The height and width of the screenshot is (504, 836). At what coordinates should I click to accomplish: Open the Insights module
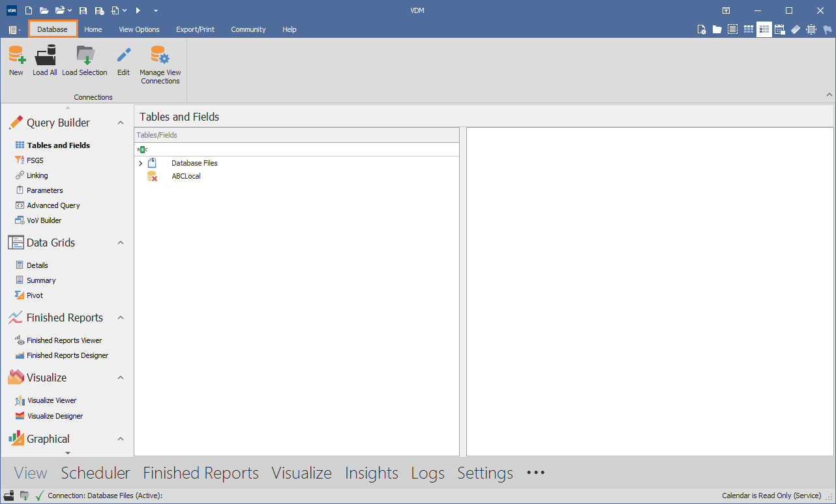(372, 473)
